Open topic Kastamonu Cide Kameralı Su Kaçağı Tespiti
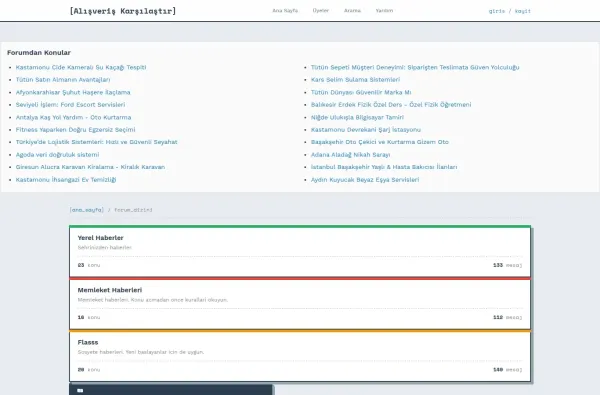This screenshot has height=395, width=600. click(x=81, y=67)
